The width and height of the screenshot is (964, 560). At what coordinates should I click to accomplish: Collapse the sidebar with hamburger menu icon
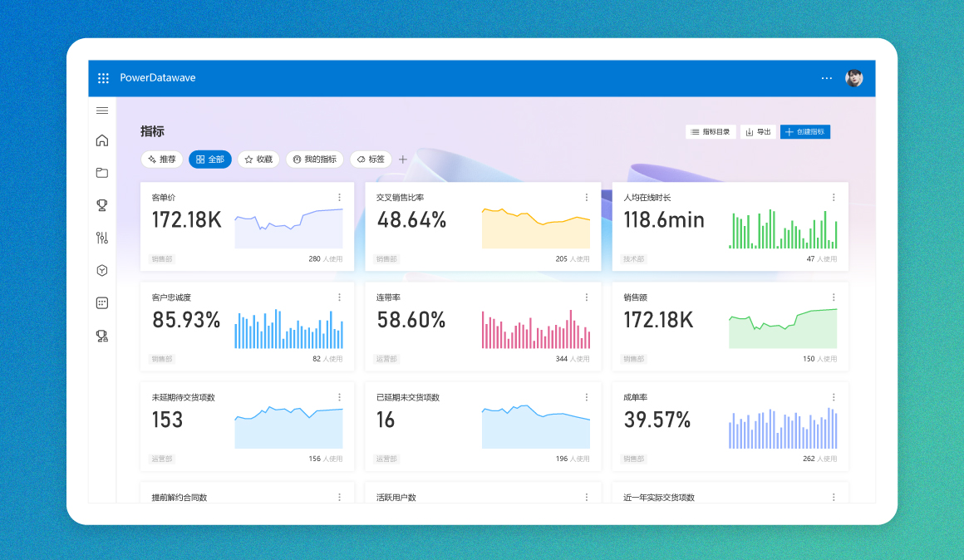coord(102,111)
